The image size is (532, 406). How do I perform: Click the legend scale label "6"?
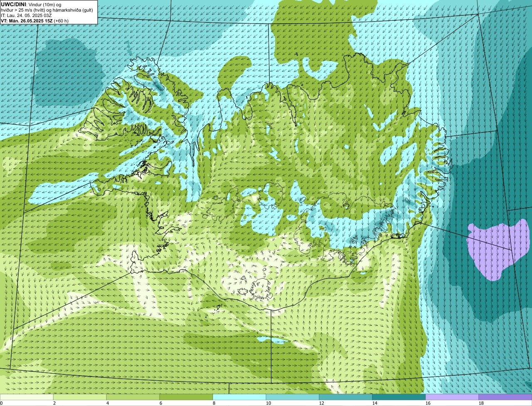click(x=161, y=403)
